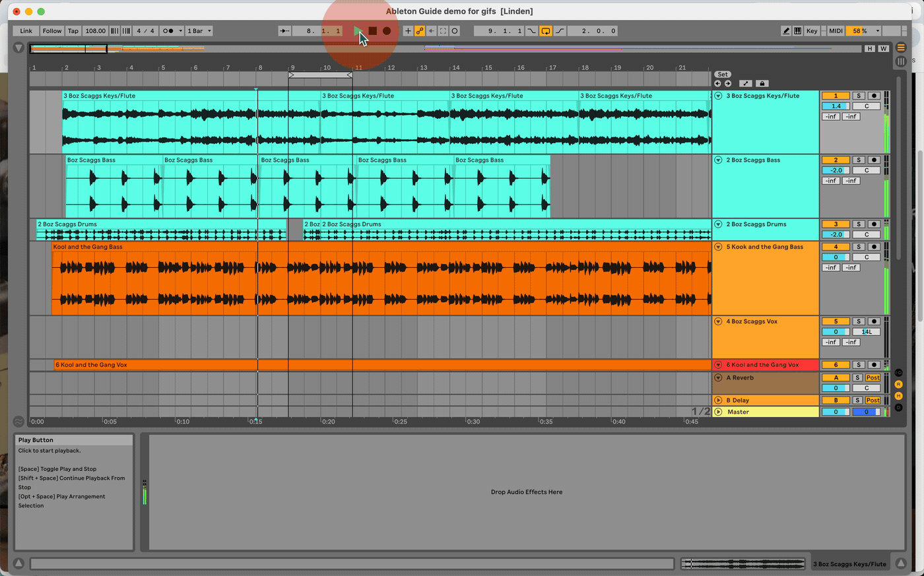Screen dimensions: 924x576
Task: Click the tempo field showing 108.00
Action: (x=95, y=31)
